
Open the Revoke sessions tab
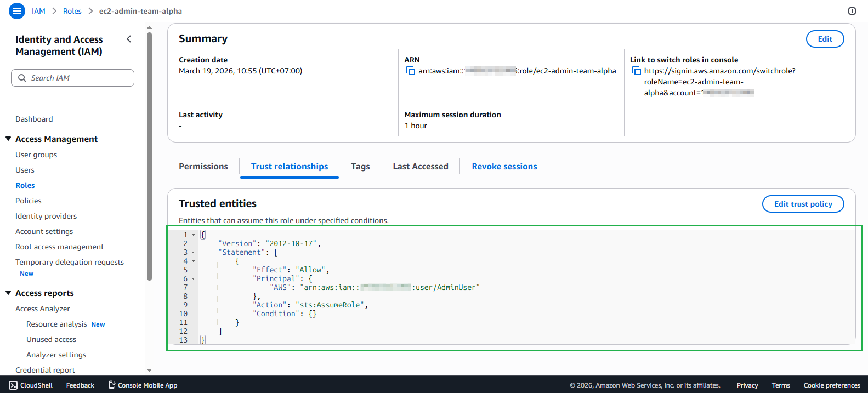pos(504,166)
